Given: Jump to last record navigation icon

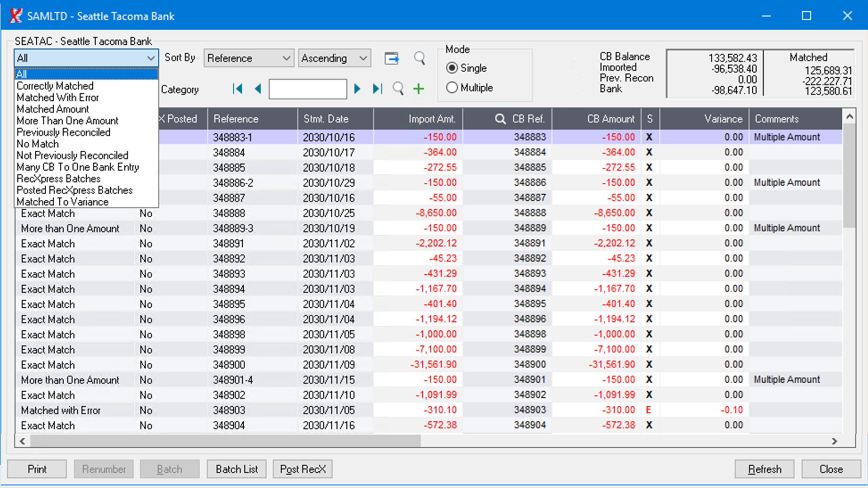Looking at the screenshot, I should pyautogui.click(x=377, y=89).
